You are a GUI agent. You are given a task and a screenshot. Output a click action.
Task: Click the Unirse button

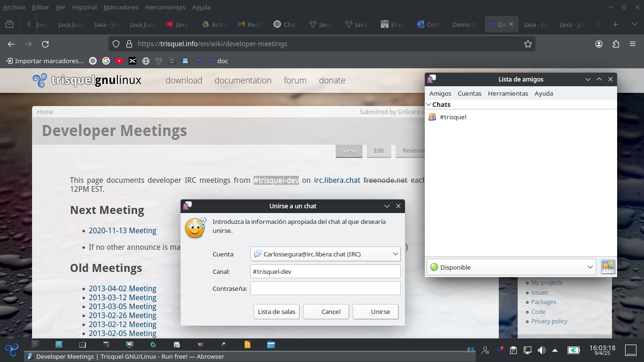[x=375, y=312]
